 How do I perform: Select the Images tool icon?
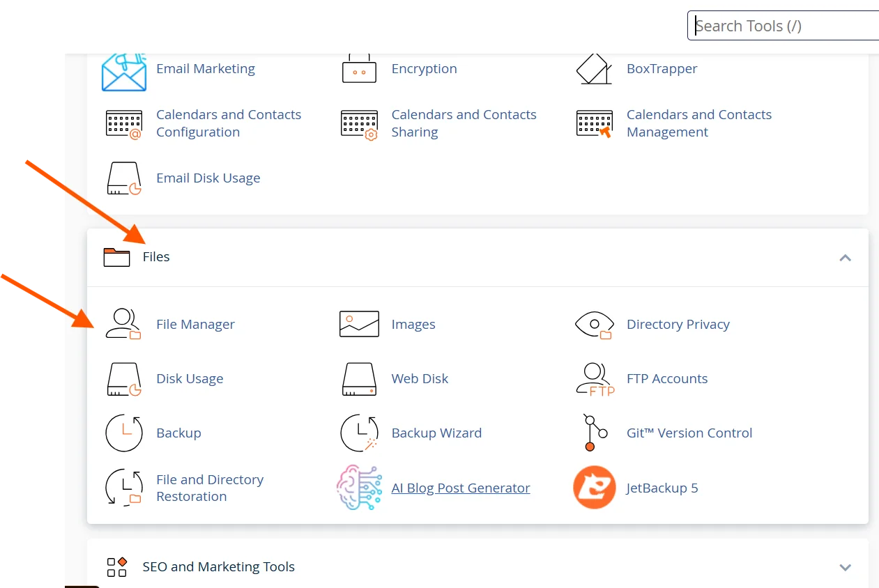coord(358,323)
